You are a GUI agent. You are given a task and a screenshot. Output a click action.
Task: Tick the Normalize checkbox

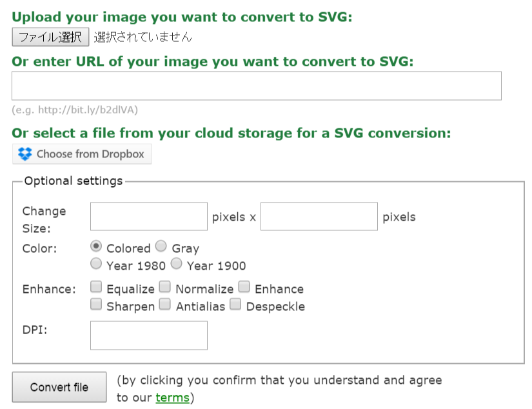[x=165, y=287]
